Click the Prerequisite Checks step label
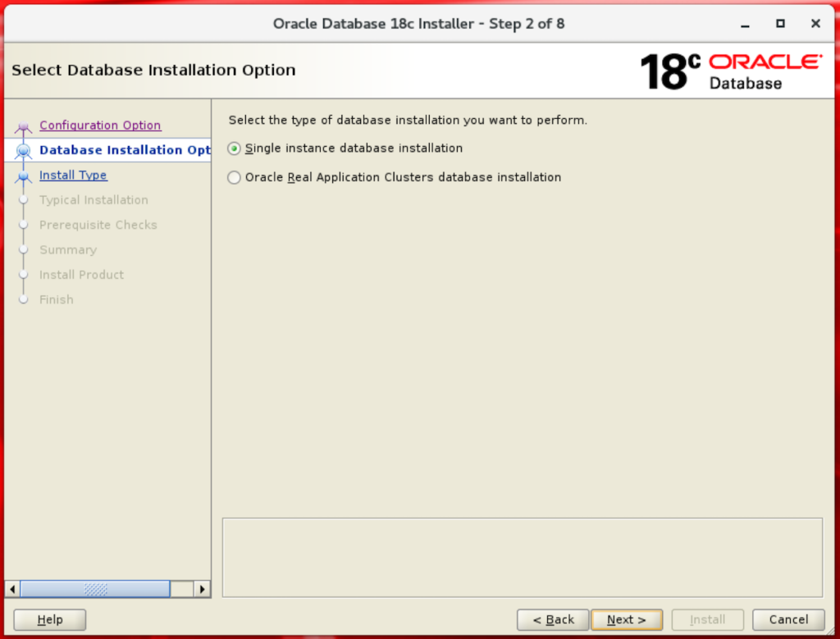Image resolution: width=840 pixels, height=639 pixels. click(98, 225)
